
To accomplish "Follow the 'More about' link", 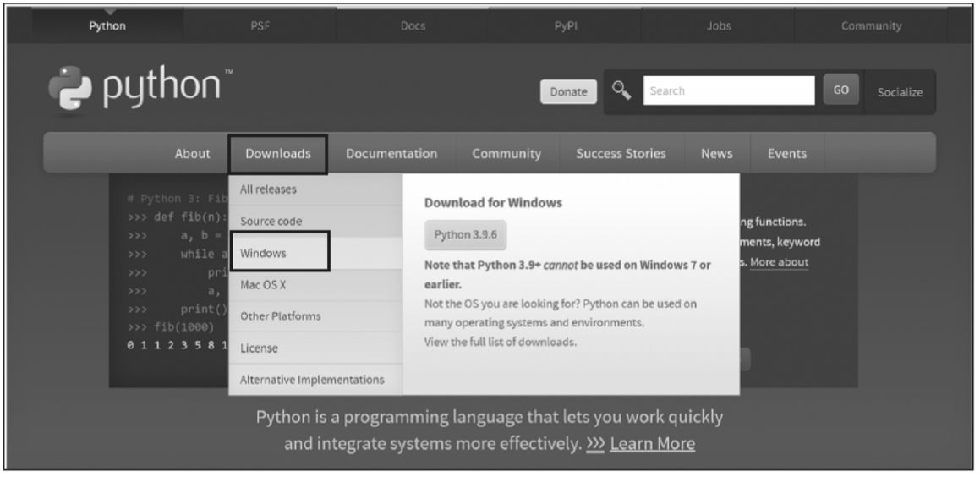I will click(779, 262).
